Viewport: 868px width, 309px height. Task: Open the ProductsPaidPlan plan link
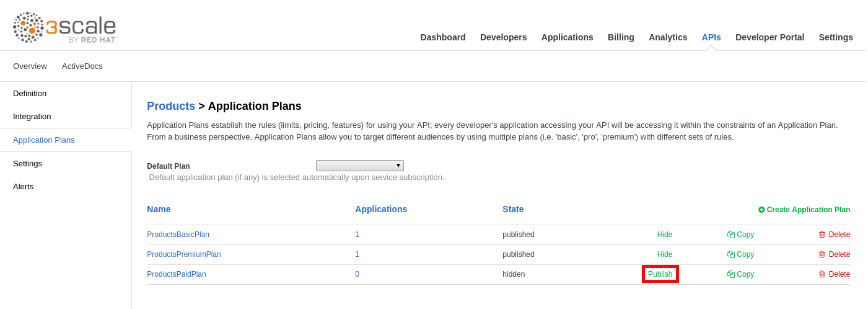(x=177, y=274)
